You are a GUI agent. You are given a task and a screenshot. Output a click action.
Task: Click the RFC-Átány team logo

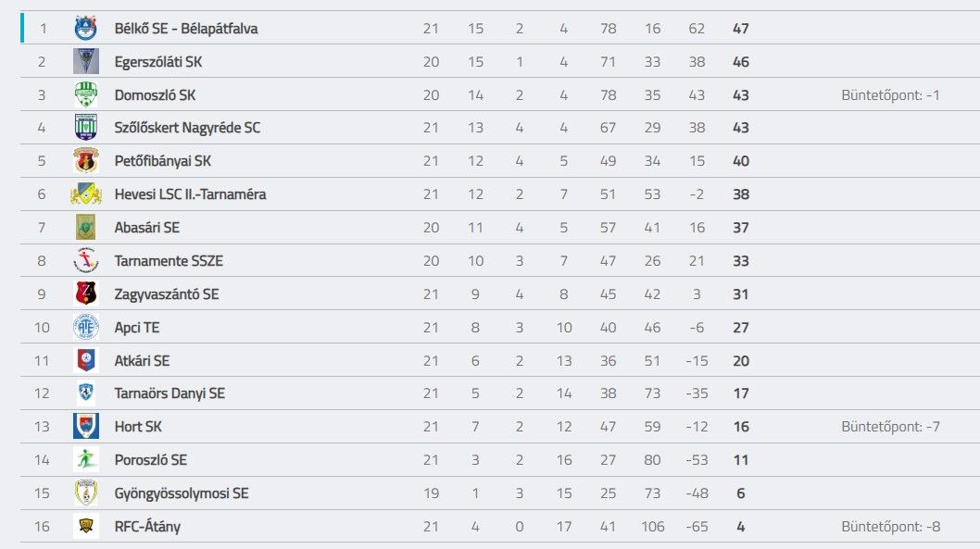85,526
